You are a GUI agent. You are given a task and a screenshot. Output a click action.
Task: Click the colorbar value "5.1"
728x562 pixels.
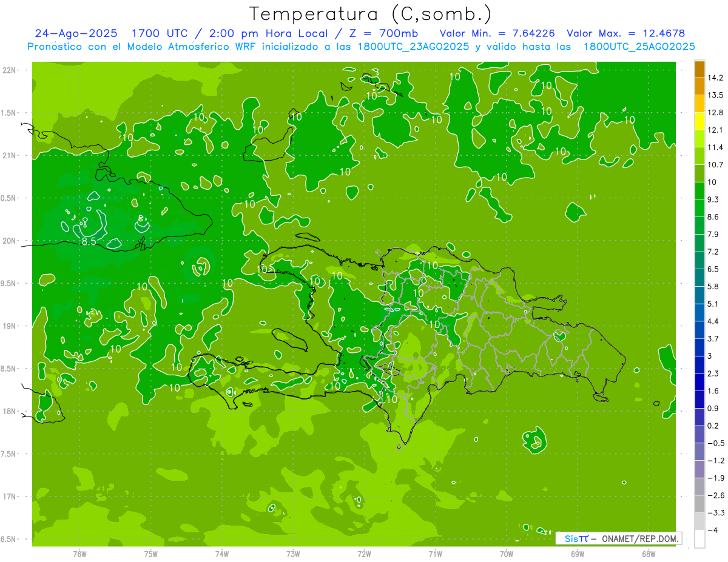point(713,304)
